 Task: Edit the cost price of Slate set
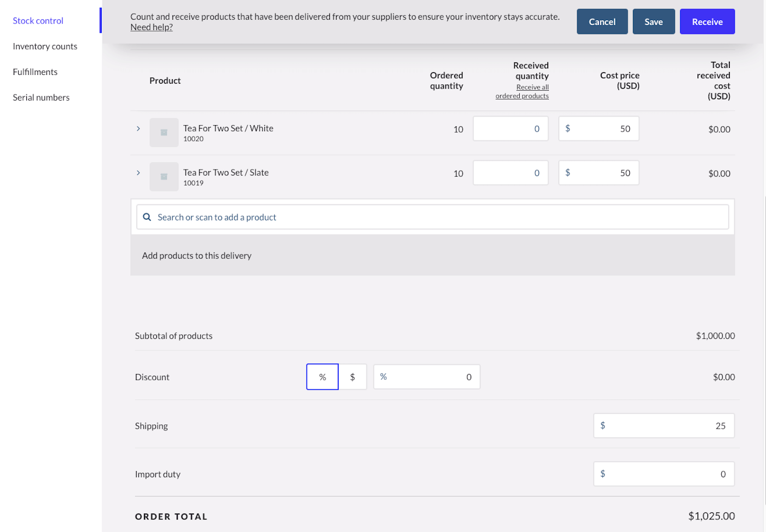click(x=599, y=173)
